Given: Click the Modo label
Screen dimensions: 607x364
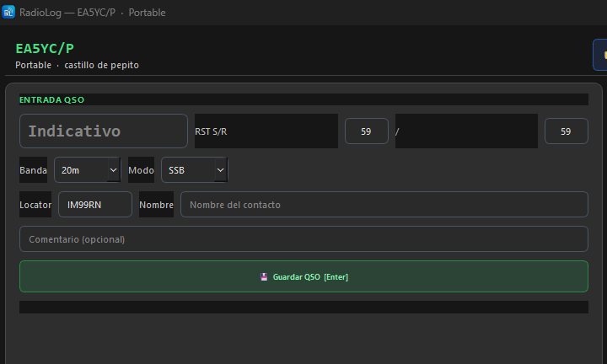Looking at the screenshot, I should tap(141, 170).
